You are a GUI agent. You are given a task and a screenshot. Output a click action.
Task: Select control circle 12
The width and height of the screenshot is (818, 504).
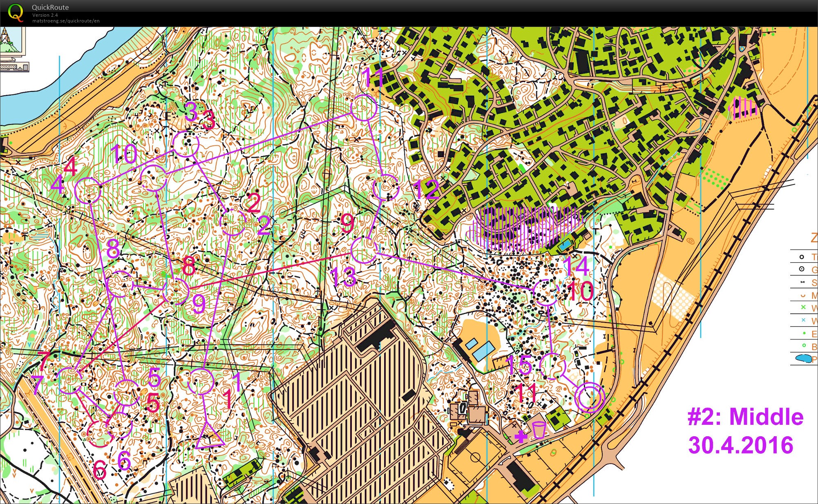(386, 187)
